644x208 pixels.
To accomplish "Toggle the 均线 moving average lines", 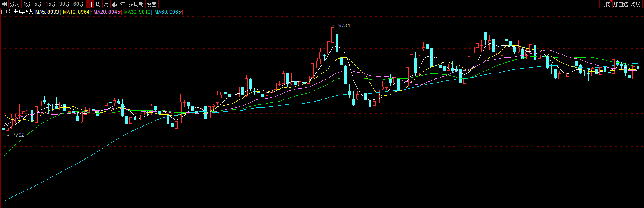I will [636, 4].
